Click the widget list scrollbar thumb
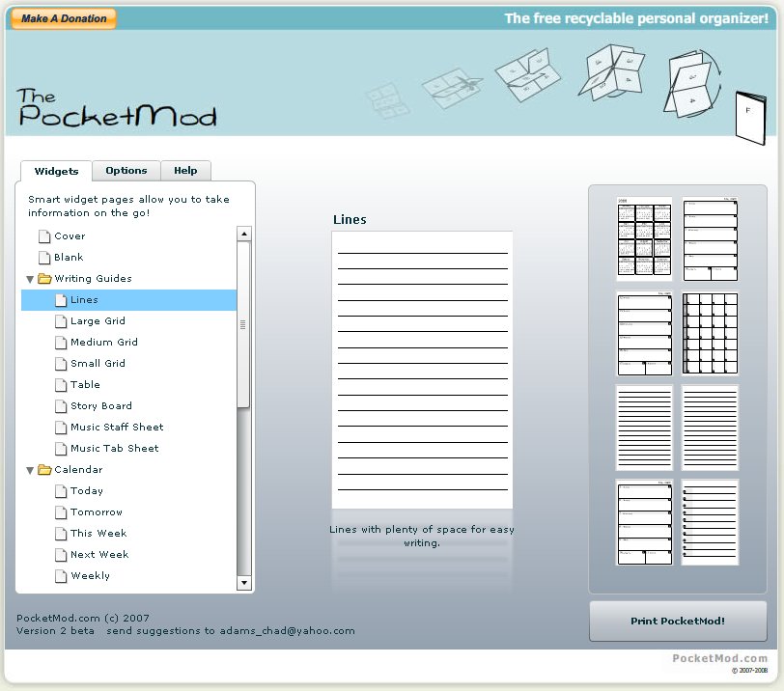This screenshot has height=691, width=784. pyautogui.click(x=243, y=324)
